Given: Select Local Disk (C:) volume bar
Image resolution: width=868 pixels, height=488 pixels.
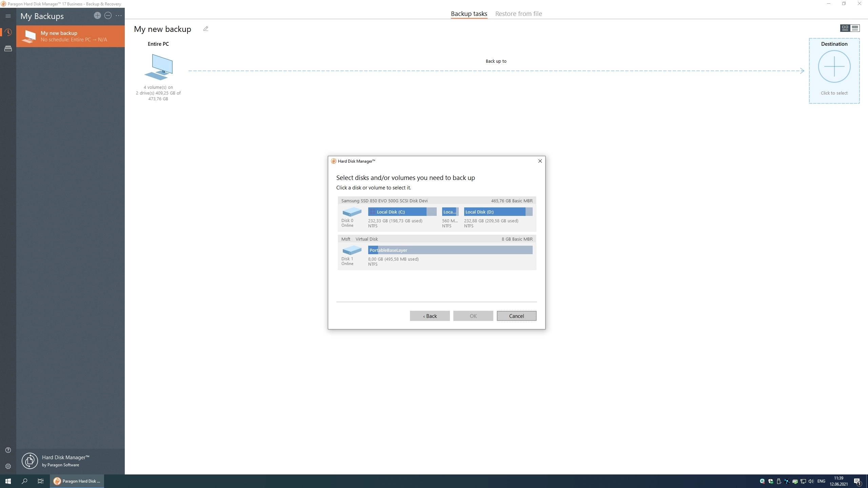Looking at the screenshot, I should tap(402, 212).
